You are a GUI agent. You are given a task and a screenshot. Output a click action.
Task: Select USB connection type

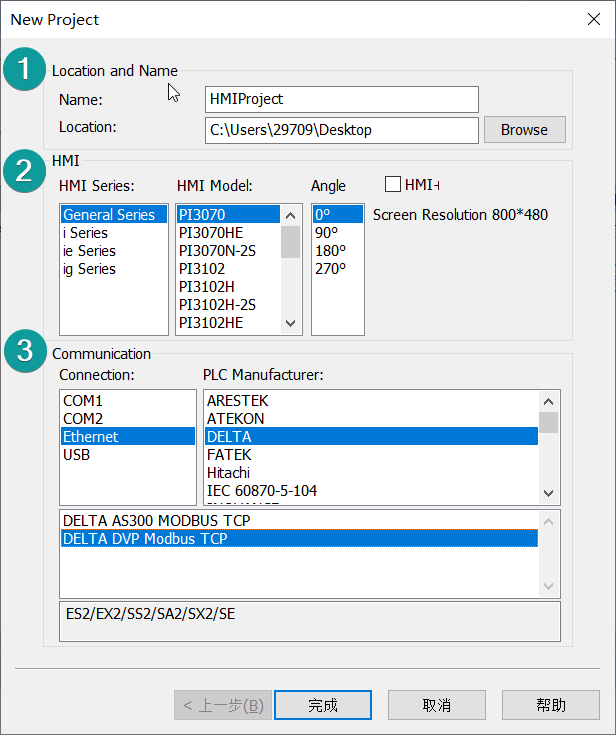(x=76, y=455)
